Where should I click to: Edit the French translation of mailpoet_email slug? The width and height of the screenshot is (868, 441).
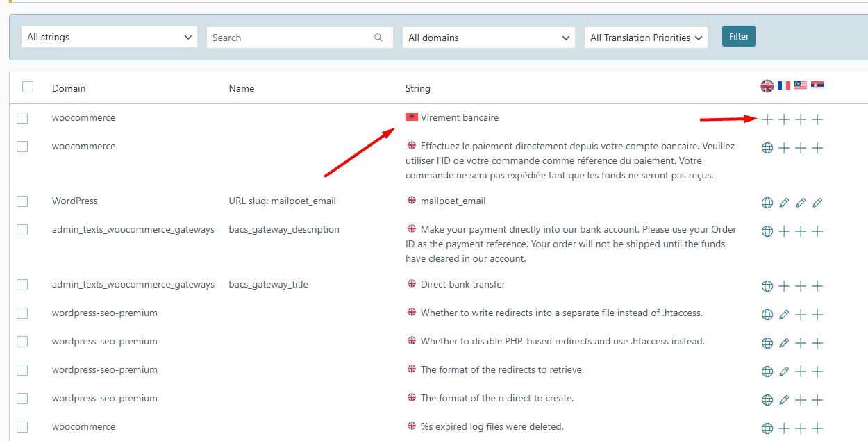[783, 202]
